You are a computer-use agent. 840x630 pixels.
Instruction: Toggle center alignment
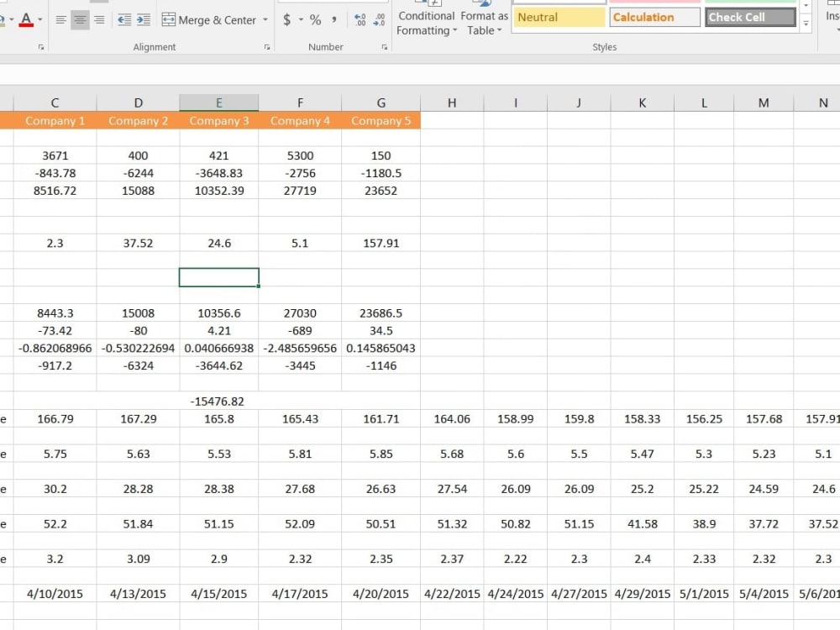tap(80, 20)
